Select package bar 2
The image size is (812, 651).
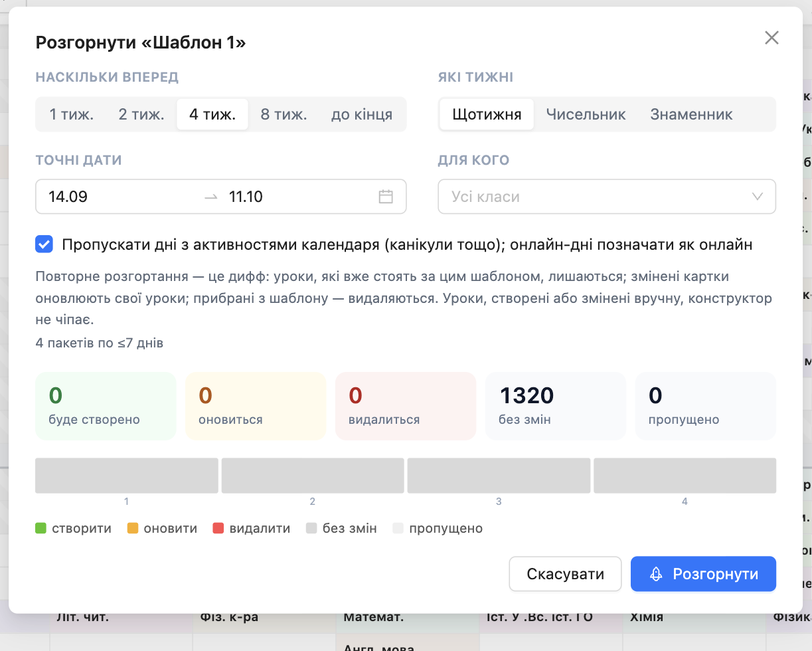[313, 476]
